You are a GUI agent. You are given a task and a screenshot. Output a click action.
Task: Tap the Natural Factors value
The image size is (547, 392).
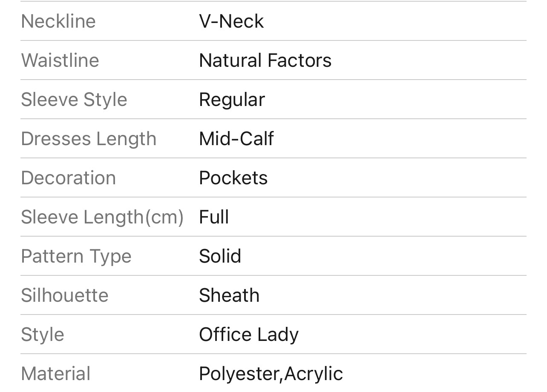[x=265, y=60]
